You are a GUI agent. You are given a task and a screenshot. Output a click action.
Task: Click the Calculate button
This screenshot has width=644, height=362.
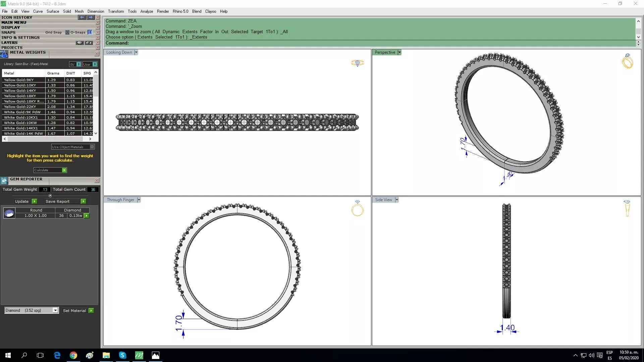tap(50, 170)
